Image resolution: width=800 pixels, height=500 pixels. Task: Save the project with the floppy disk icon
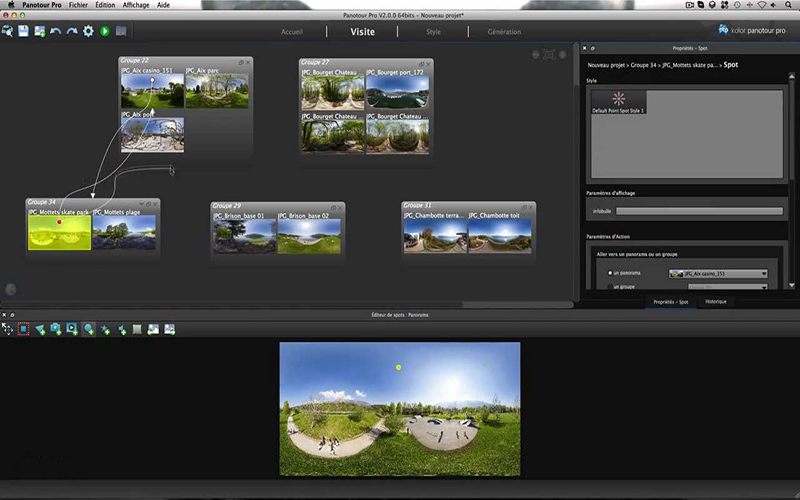[23, 31]
